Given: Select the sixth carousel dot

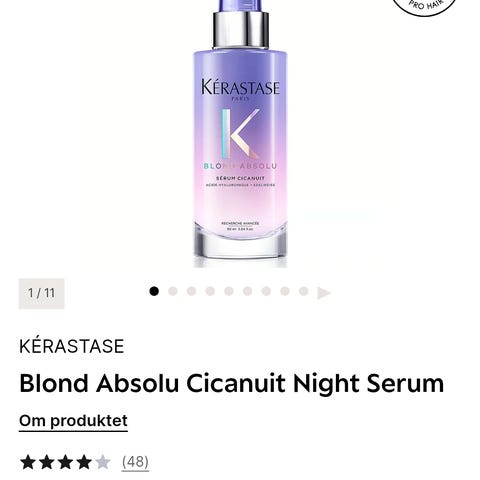Looking at the screenshot, I should tap(247, 291).
